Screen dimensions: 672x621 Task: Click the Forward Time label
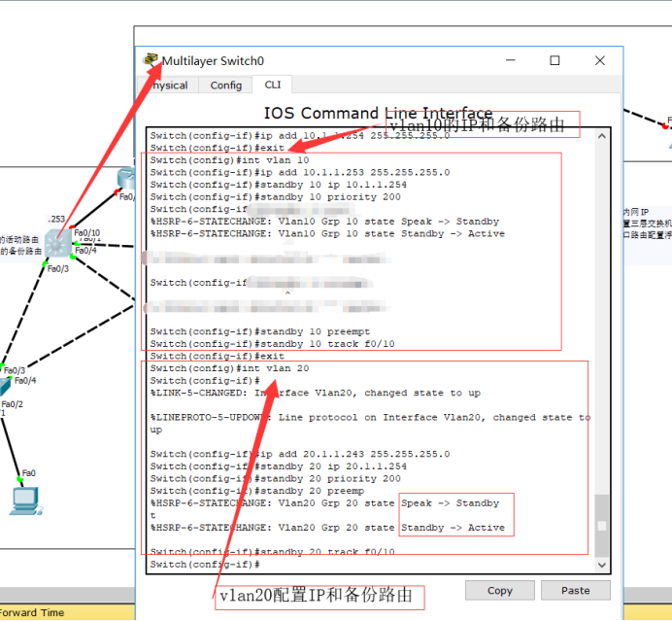32,612
